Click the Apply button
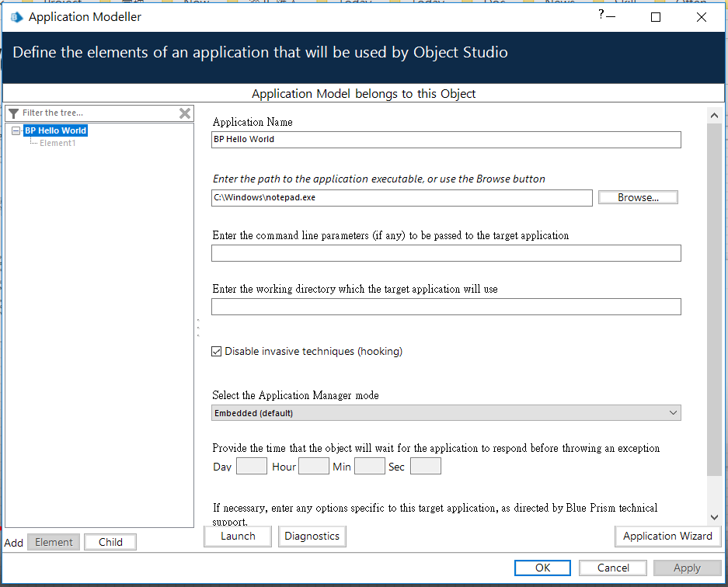 pos(687,568)
